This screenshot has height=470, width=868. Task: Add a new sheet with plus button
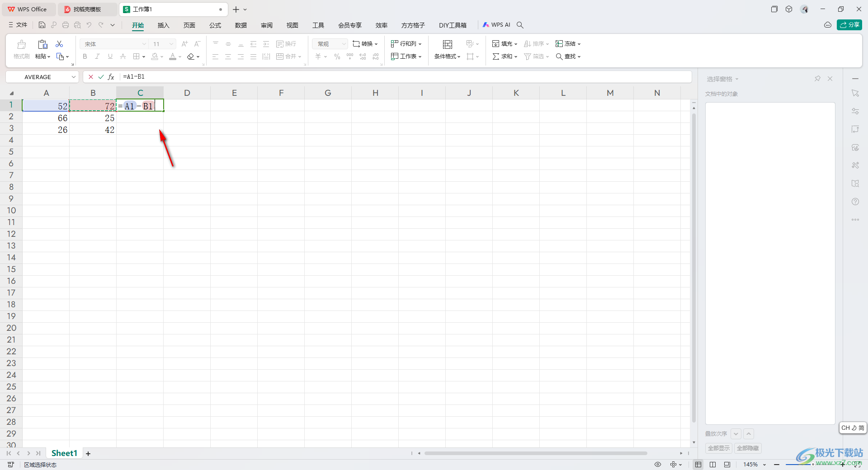coord(88,453)
